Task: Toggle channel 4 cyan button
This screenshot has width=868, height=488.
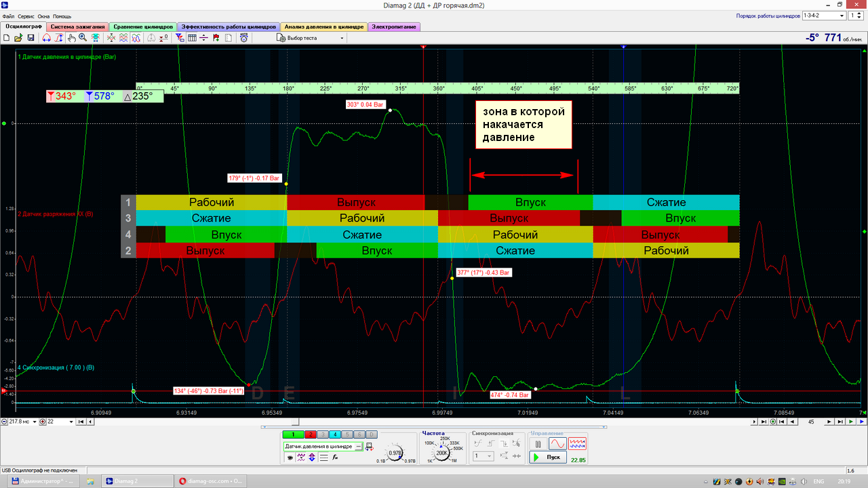Action: tap(336, 434)
